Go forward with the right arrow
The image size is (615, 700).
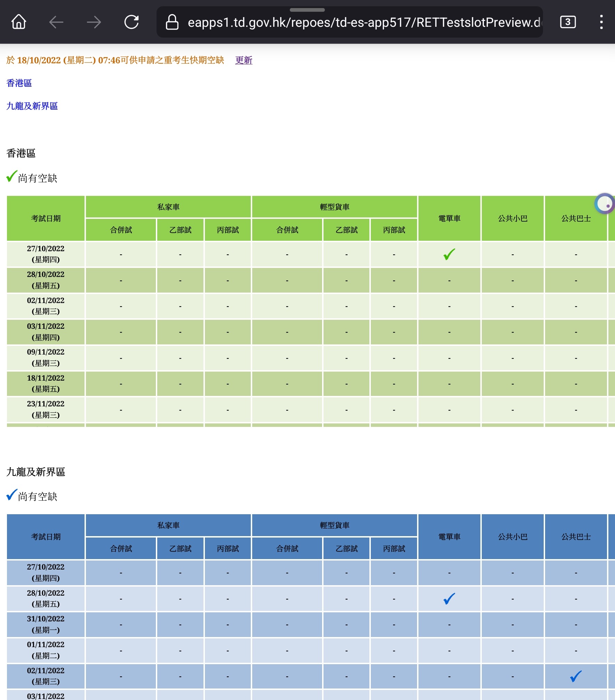pyautogui.click(x=94, y=22)
